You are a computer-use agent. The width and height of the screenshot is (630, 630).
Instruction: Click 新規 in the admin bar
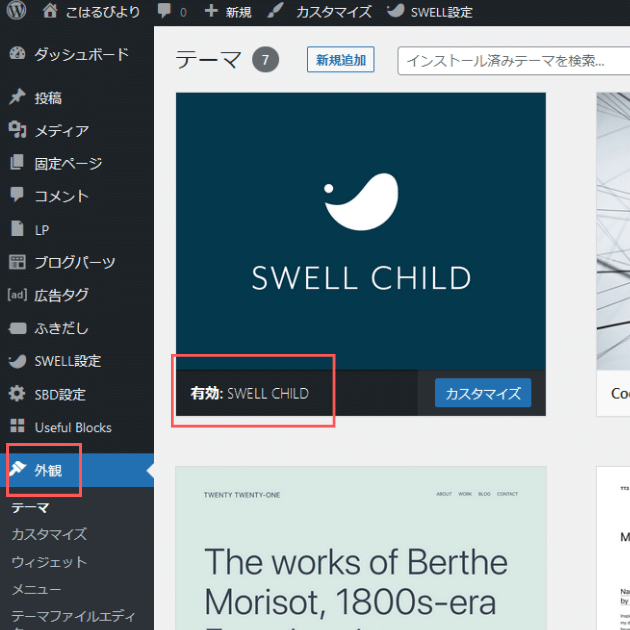pyautogui.click(x=238, y=12)
